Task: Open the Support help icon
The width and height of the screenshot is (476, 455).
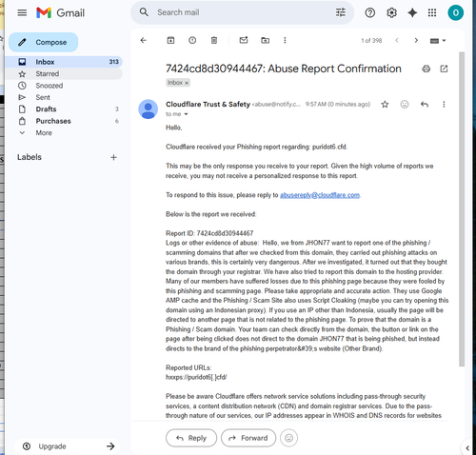Action: click(x=370, y=12)
